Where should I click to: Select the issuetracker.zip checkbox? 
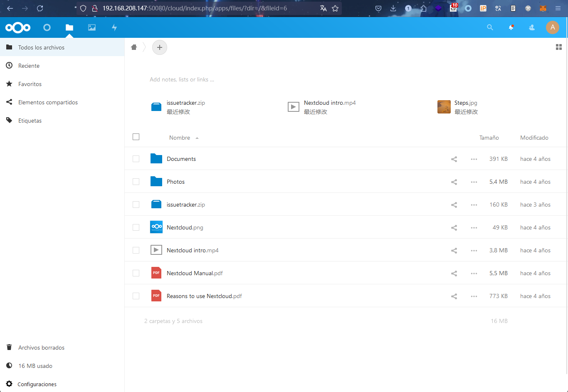136,205
